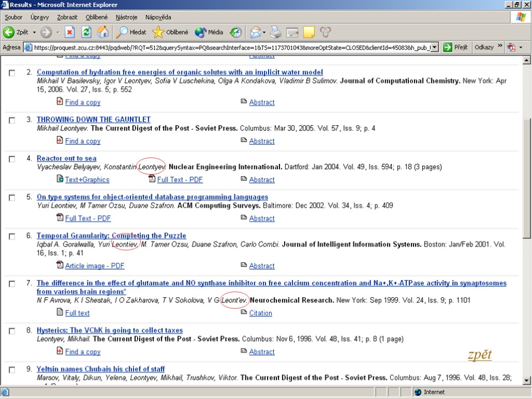Screen dimensions: 532x399
Task: Check Temporal Granularity result checkbox
Action: tap(12, 236)
